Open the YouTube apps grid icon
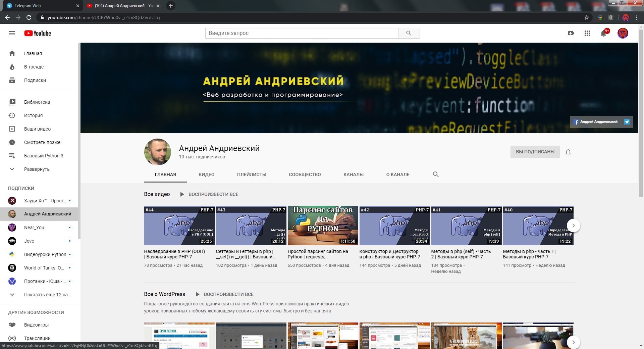Viewport: 644px width, 349px height. [x=587, y=33]
